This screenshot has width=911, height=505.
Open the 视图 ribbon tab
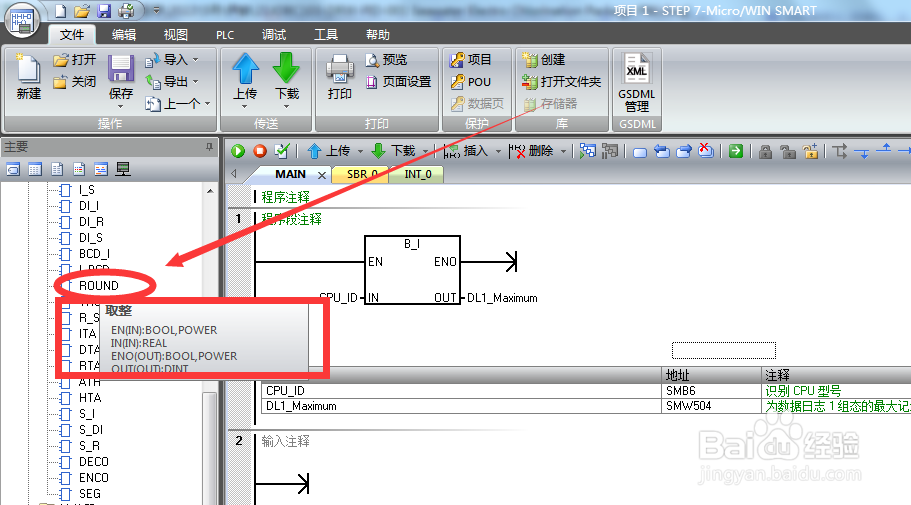point(175,35)
